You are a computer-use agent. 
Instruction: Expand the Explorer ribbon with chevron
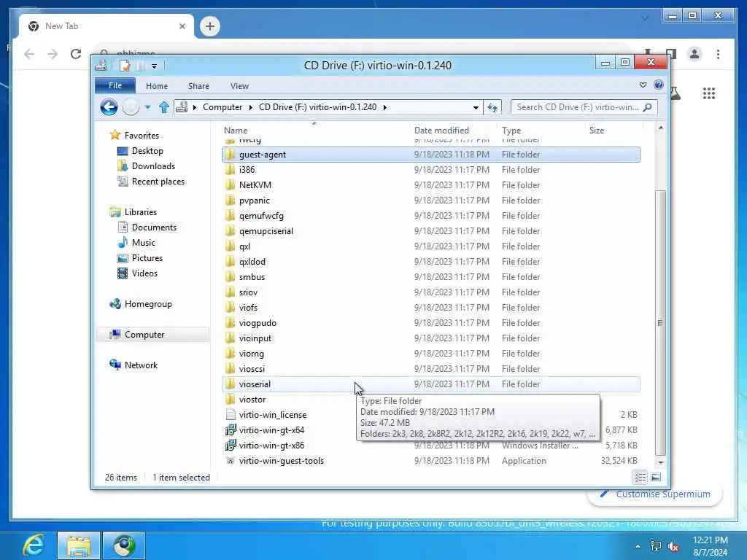643,85
